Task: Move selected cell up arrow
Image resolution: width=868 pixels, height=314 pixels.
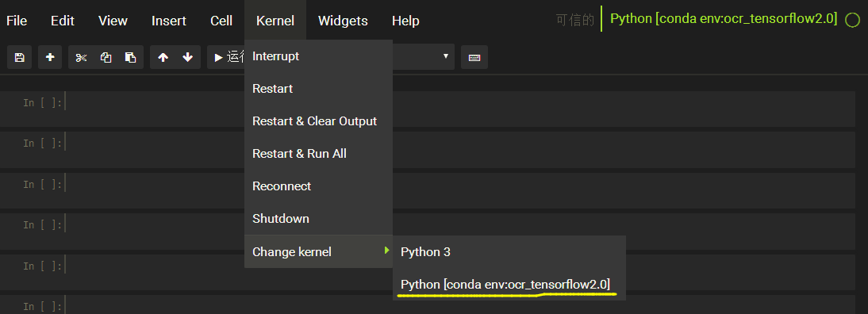Action: point(163,57)
